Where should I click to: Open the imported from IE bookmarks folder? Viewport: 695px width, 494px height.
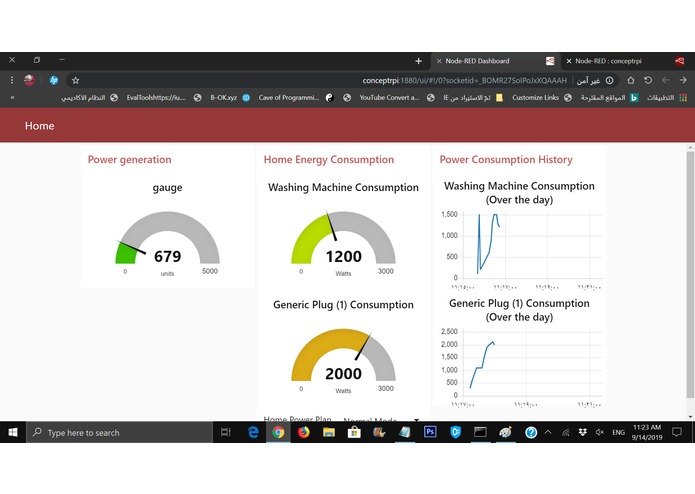[473, 97]
